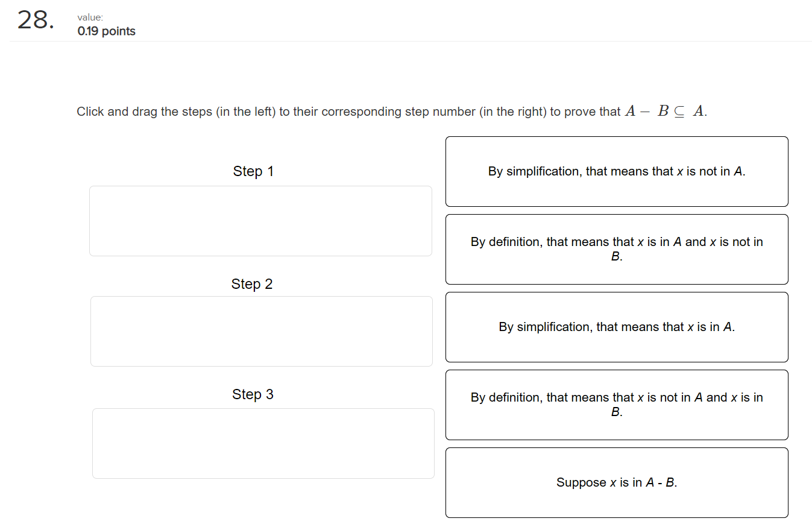Image resolution: width=812 pixels, height=524 pixels.
Task: Click the '0.19 points' value text
Action: pyautogui.click(x=105, y=31)
